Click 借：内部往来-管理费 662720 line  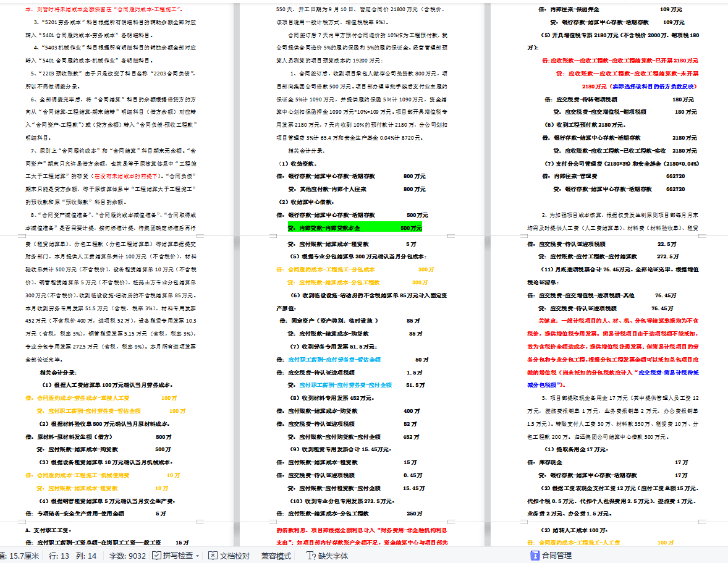coord(613,176)
